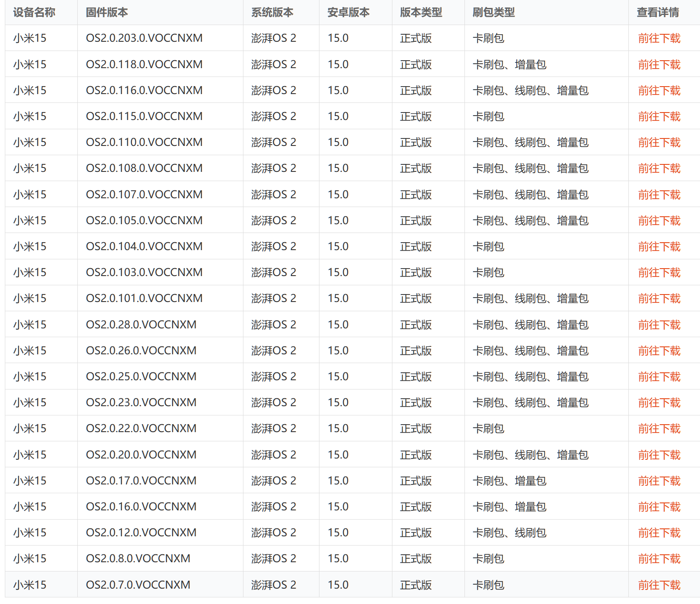Select the 刷包类型 column header
Screen dimensions: 700x604
point(493,12)
